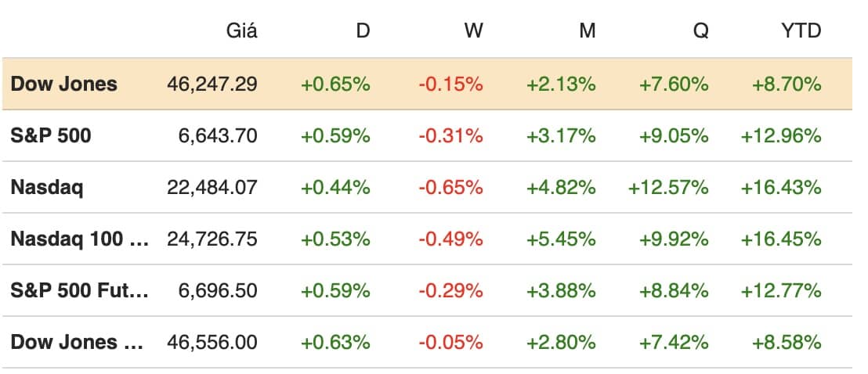
Task: Click the W weekly column header
Action: point(473,31)
